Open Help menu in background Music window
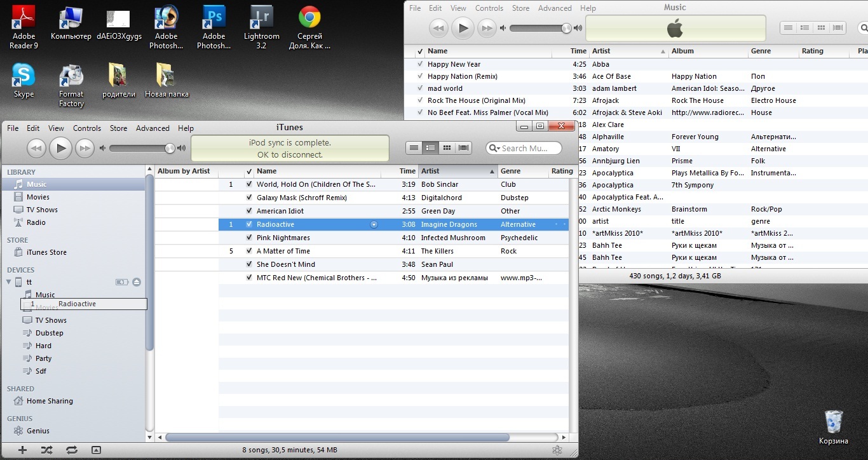 point(588,8)
